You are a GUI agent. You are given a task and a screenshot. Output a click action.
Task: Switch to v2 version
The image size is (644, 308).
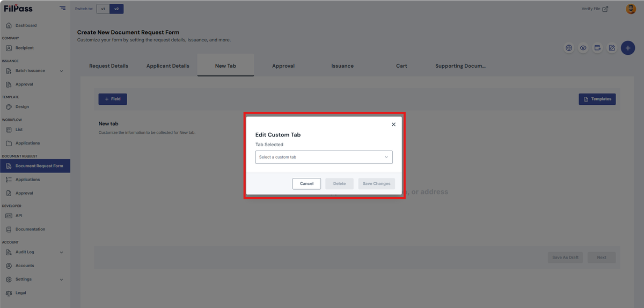(x=116, y=9)
